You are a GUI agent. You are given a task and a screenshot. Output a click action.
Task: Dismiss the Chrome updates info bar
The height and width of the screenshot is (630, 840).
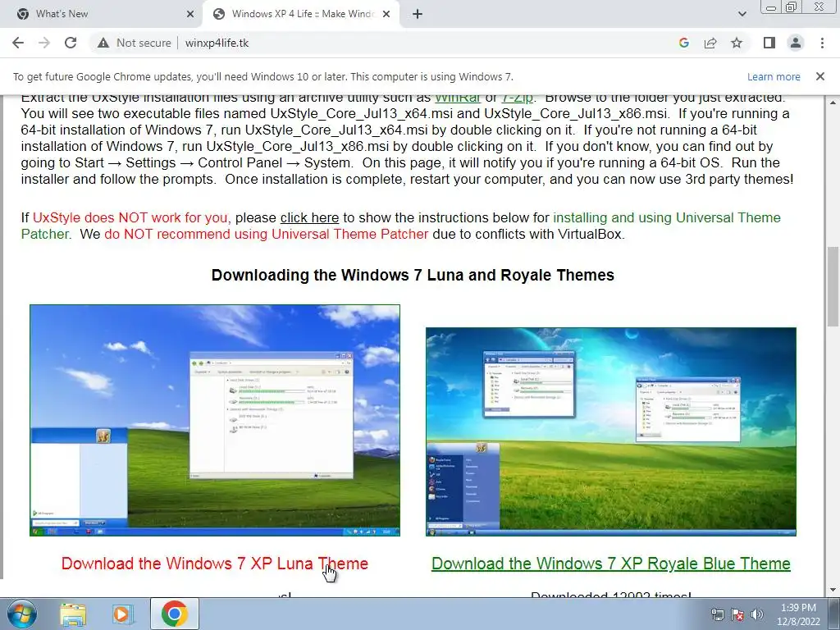pyautogui.click(x=820, y=76)
